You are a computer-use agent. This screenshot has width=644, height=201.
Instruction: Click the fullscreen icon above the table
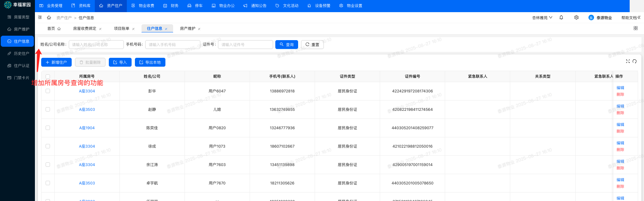[x=628, y=61]
